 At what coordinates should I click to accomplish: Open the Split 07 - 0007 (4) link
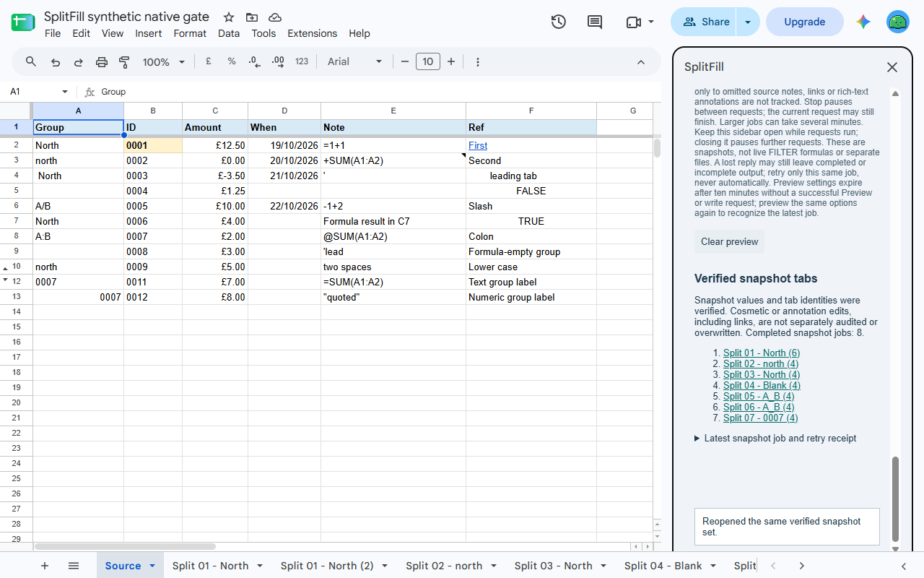(x=761, y=418)
